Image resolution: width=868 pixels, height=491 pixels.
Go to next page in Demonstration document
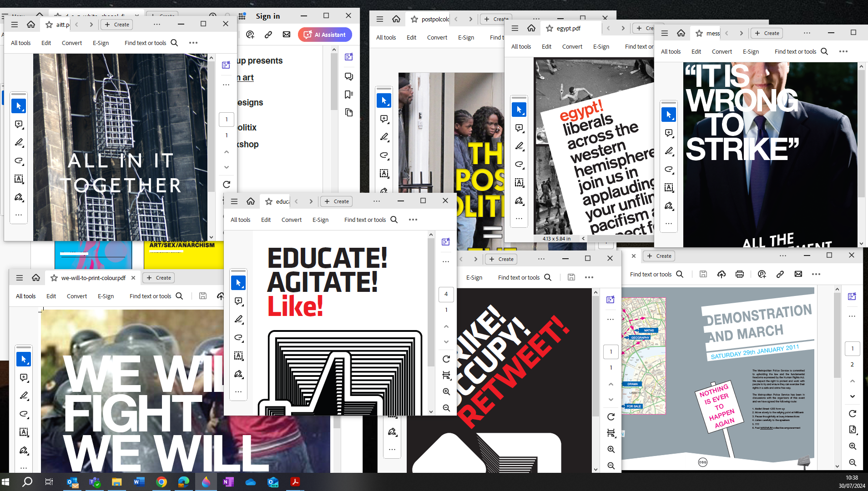coord(853,396)
